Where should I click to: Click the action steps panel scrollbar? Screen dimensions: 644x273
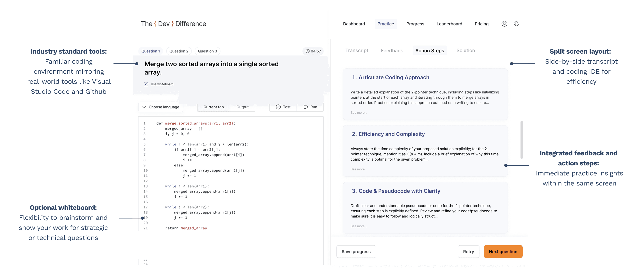point(522,140)
